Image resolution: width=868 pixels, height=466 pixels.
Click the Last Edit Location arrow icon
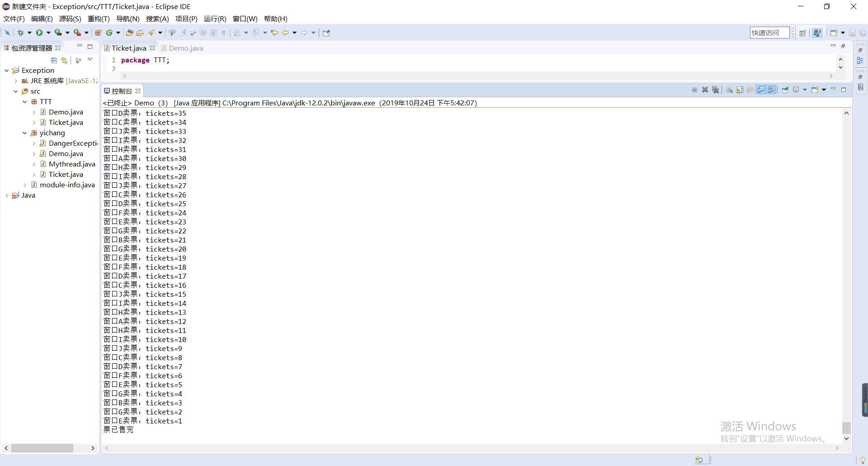(x=274, y=33)
